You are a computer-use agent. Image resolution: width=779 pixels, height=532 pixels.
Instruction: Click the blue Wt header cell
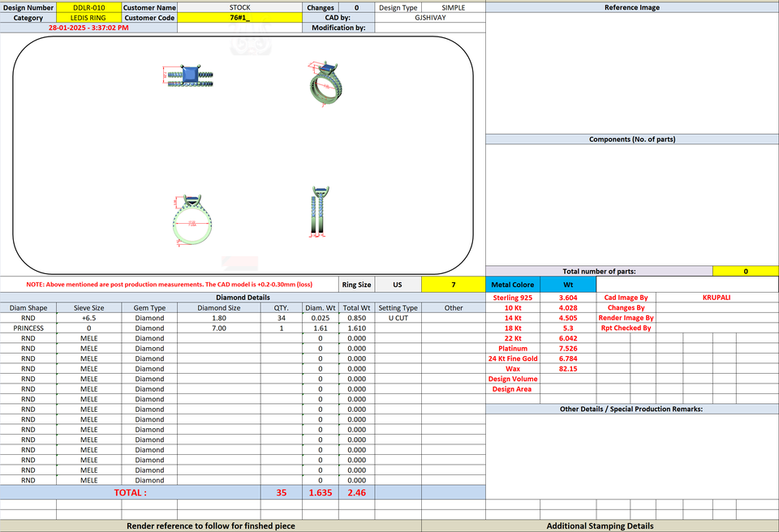point(568,285)
